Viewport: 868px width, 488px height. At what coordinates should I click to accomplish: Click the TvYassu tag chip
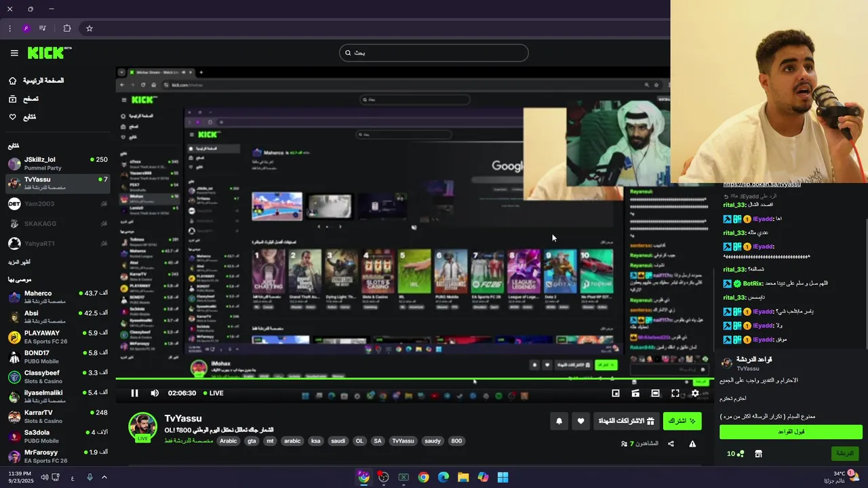tap(403, 441)
